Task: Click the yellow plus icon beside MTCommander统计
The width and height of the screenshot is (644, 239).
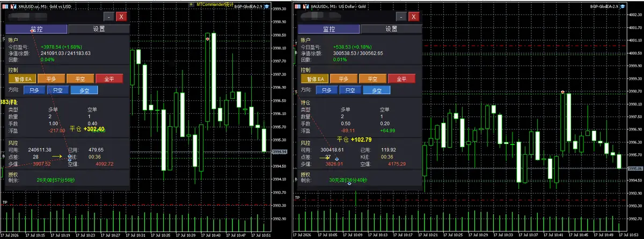Action: pos(192,4)
